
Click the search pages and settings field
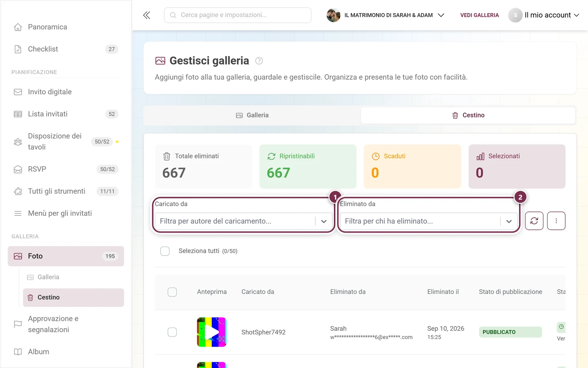238,15
